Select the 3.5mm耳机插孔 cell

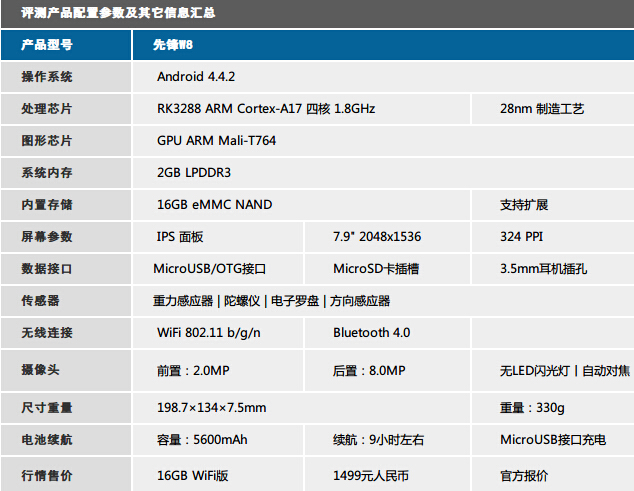543,269
